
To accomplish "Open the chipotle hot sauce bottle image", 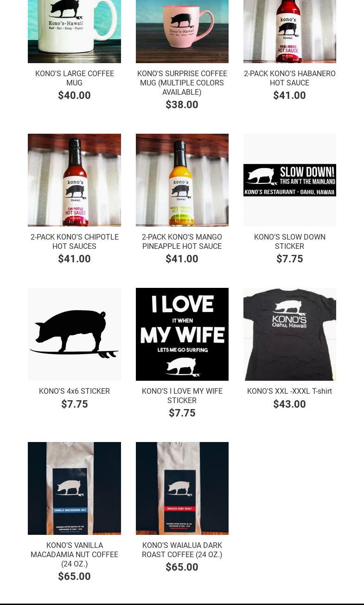I will [74, 180].
